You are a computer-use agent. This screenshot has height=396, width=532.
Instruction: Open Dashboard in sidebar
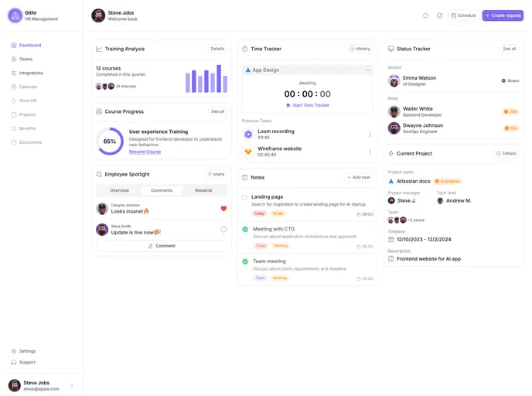coord(26,45)
